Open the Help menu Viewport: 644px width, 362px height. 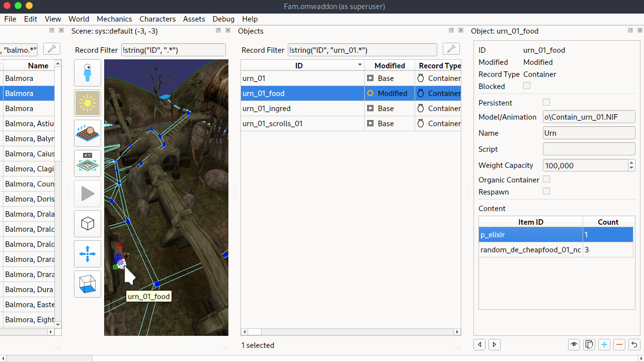[x=250, y=19]
